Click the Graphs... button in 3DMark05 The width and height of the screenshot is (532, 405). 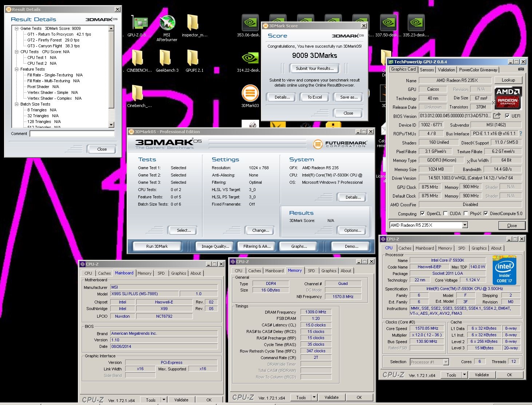click(x=299, y=246)
